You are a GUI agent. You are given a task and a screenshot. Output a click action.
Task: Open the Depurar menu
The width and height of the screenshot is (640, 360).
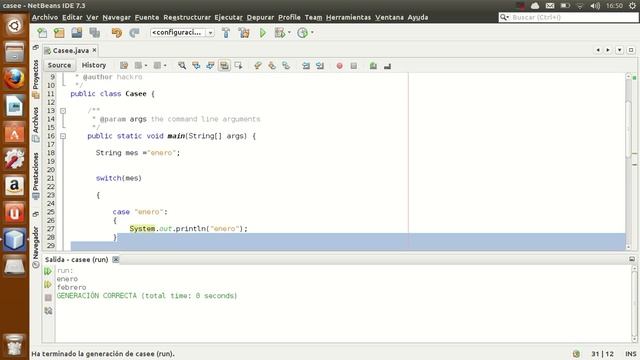coord(260,17)
